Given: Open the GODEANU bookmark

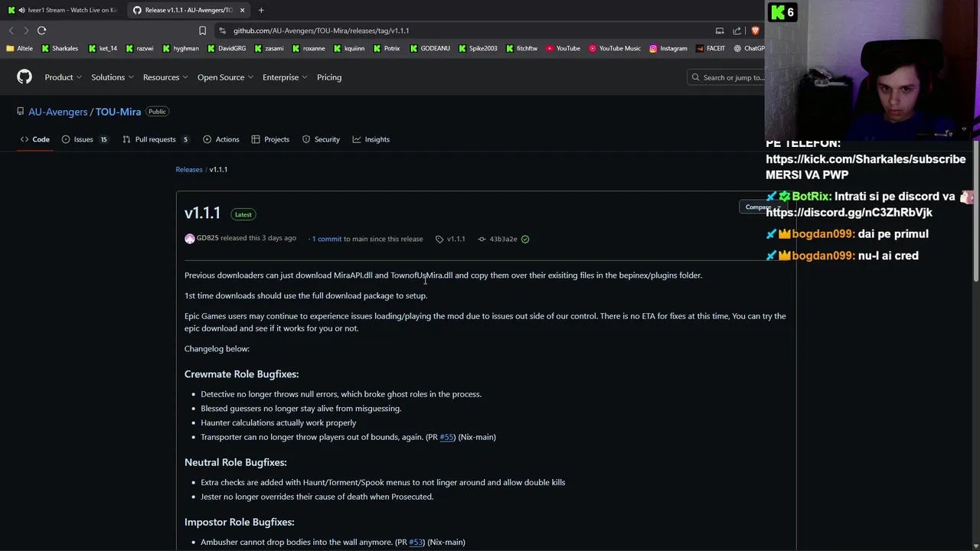Looking at the screenshot, I should click(430, 48).
